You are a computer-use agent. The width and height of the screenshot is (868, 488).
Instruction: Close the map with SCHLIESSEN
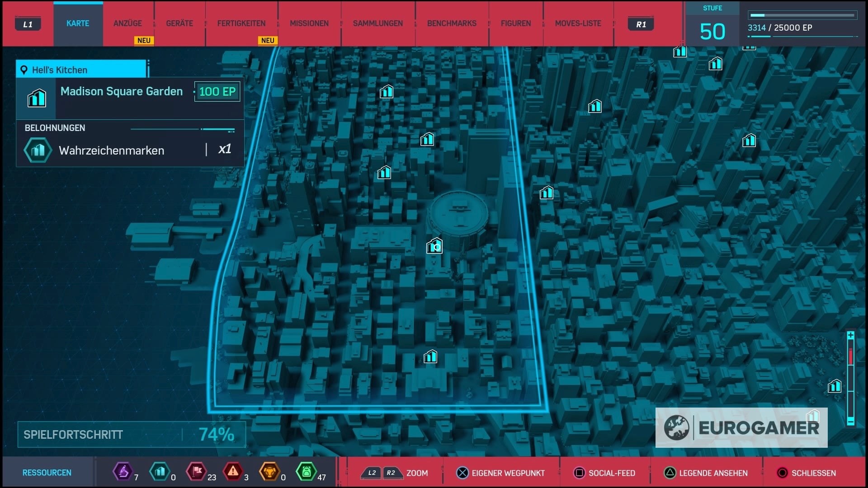tap(814, 473)
